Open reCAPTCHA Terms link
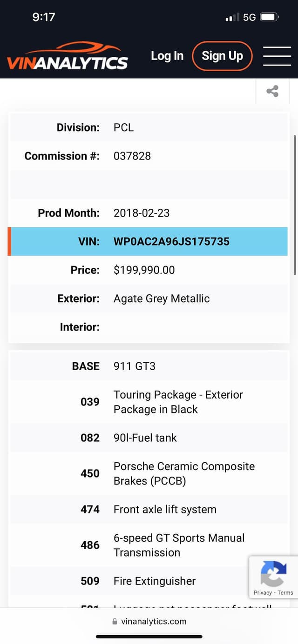The height and width of the screenshot is (644, 298). tap(285, 593)
